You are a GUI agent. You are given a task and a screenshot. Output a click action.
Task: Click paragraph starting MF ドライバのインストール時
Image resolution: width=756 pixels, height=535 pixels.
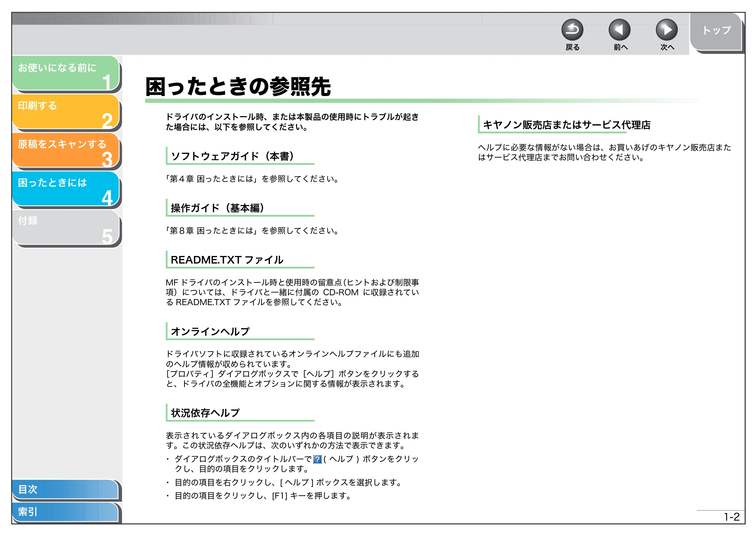292,292
